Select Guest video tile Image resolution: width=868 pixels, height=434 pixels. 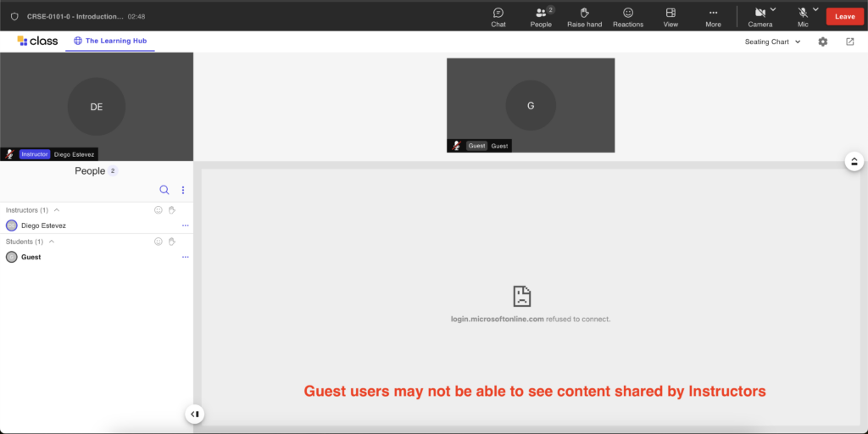(531, 105)
